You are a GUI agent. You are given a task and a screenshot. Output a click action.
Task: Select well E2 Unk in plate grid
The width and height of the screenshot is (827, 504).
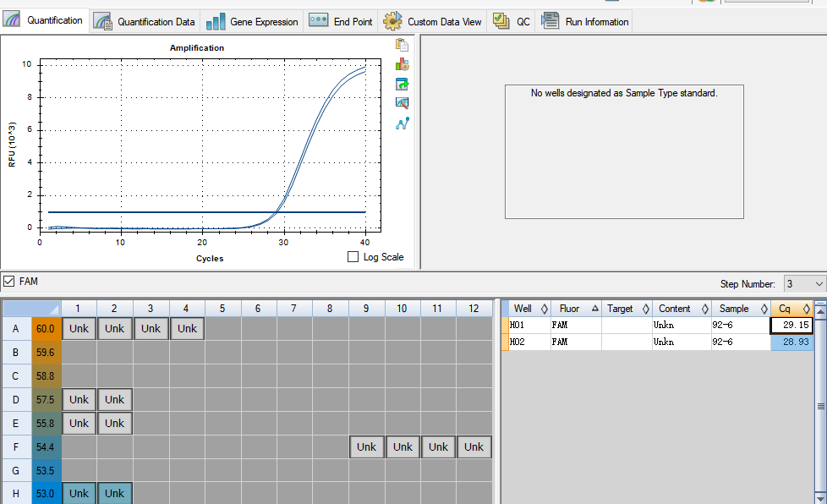point(114,424)
